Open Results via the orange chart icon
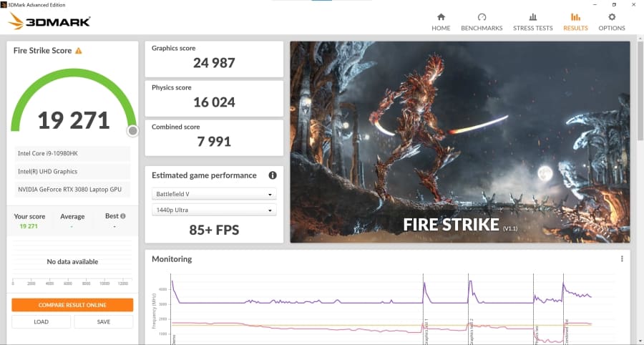 click(575, 17)
